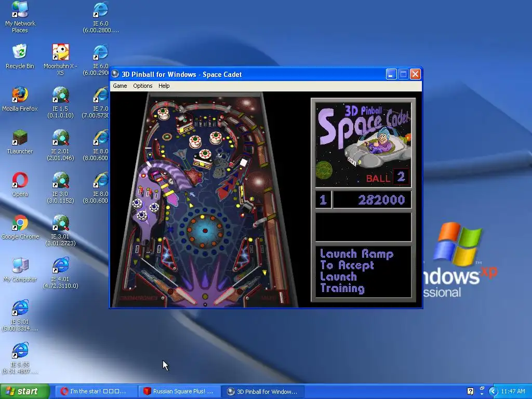Click the 11:47 AM taskbar clock

(x=513, y=391)
